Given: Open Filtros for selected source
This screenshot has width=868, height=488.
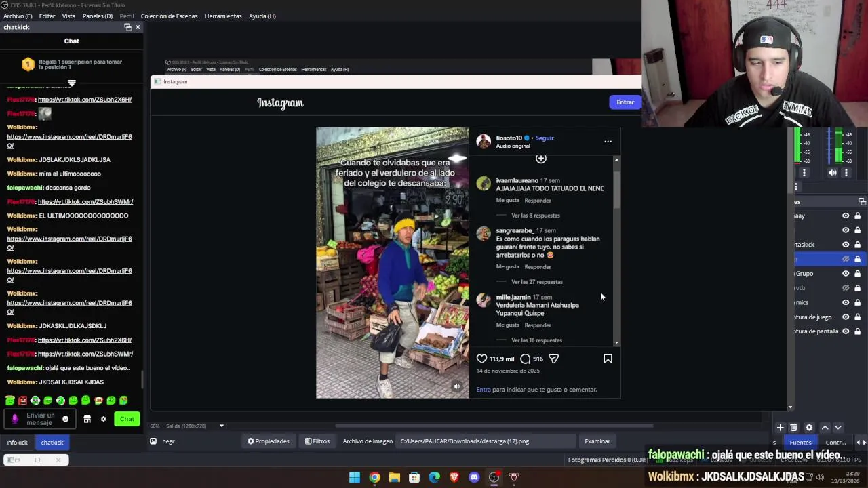Looking at the screenshot, I should coord(317,441).
